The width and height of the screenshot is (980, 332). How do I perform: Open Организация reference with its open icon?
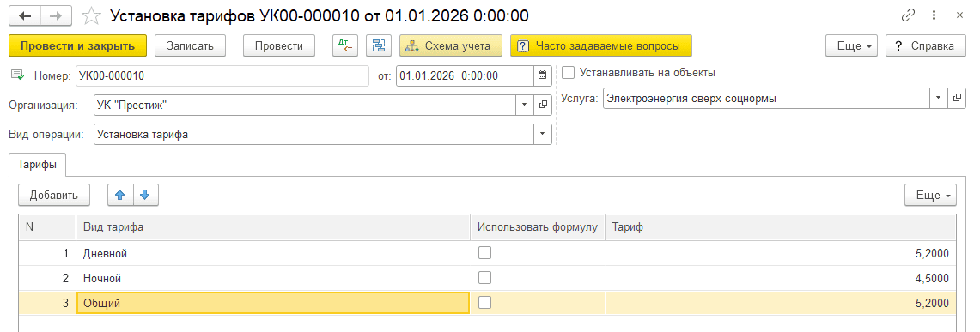[x=543, y=105]
